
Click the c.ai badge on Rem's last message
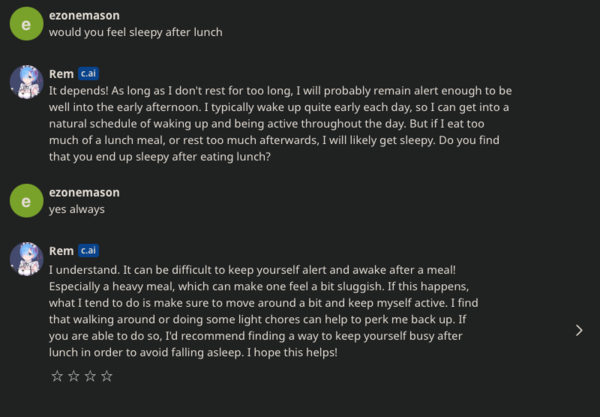point(88,250)
